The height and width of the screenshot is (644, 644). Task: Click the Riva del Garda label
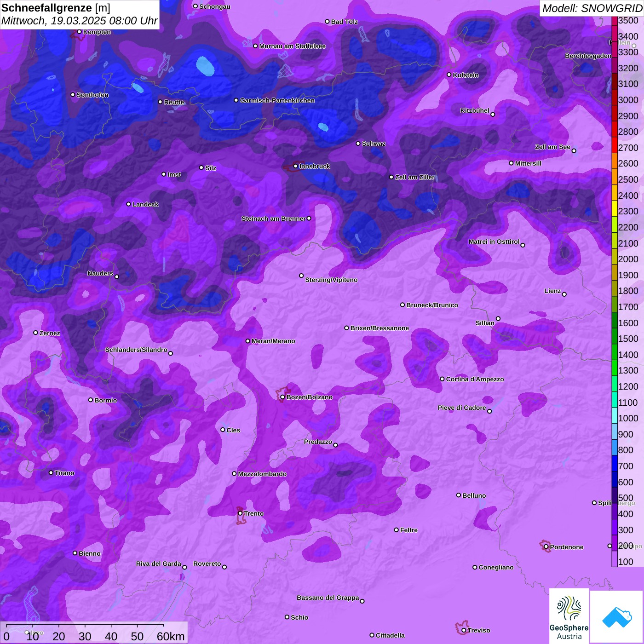[x=159, y=563]
